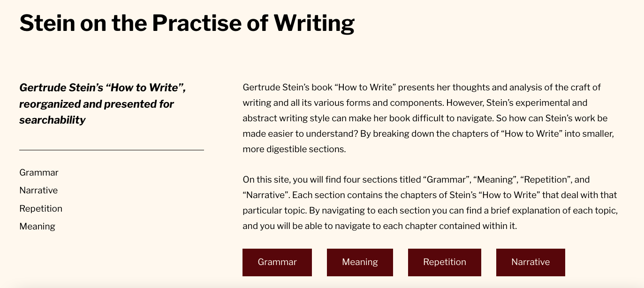Click the paragraph beginning On this site
644x288 pixels.
click(x=430, y=202)
